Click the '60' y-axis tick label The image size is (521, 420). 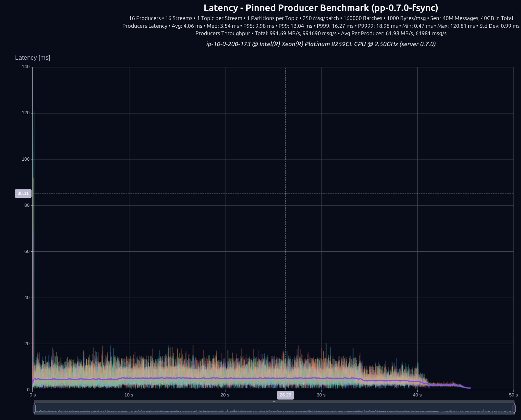click(27, 252)
